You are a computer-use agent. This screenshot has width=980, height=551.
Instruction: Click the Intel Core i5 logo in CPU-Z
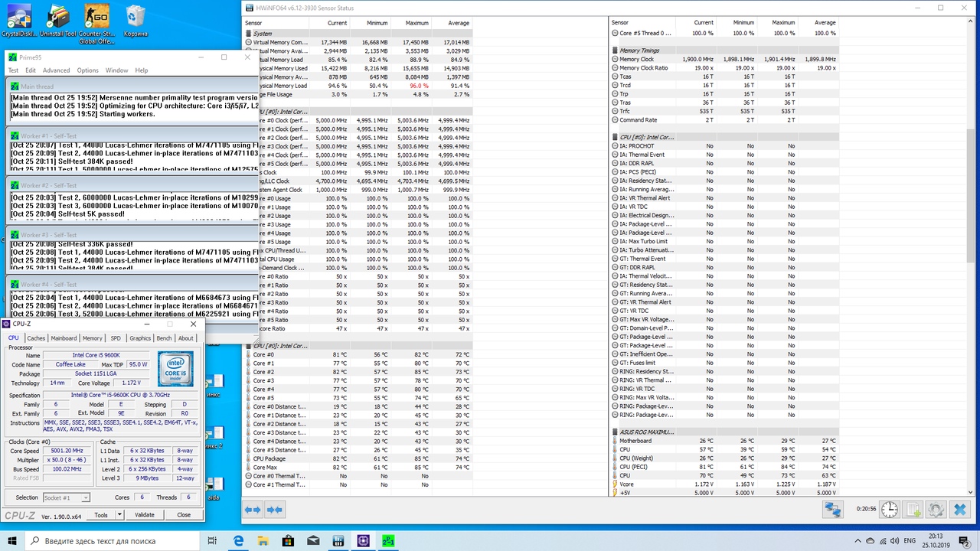176,368
